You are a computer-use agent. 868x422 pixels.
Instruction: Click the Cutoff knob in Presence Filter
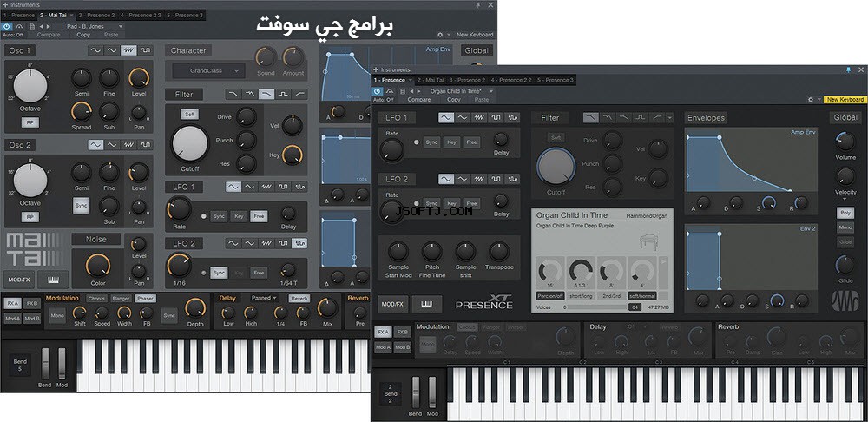coord(556,167)
